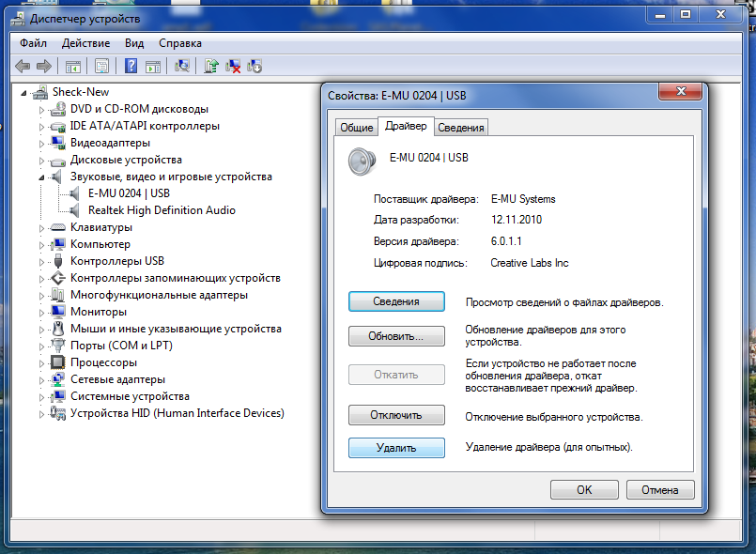Expand DVD и CD-ROM дисководы
The height and width of the screenshot is (554, 756).
(x=41, y=110)
